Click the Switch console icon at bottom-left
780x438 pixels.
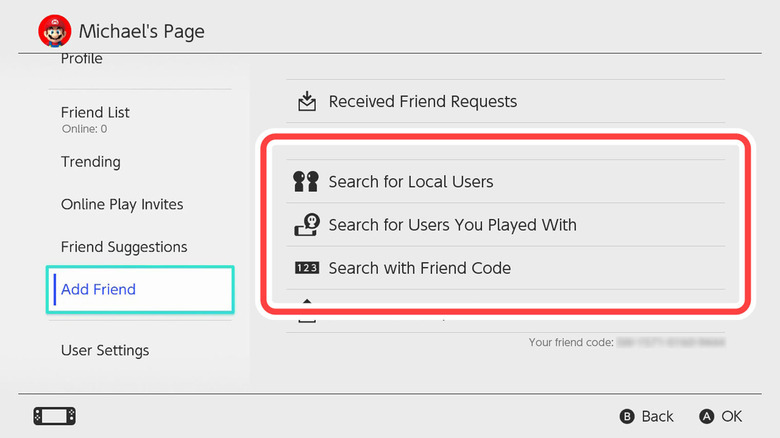coord(55,415)
